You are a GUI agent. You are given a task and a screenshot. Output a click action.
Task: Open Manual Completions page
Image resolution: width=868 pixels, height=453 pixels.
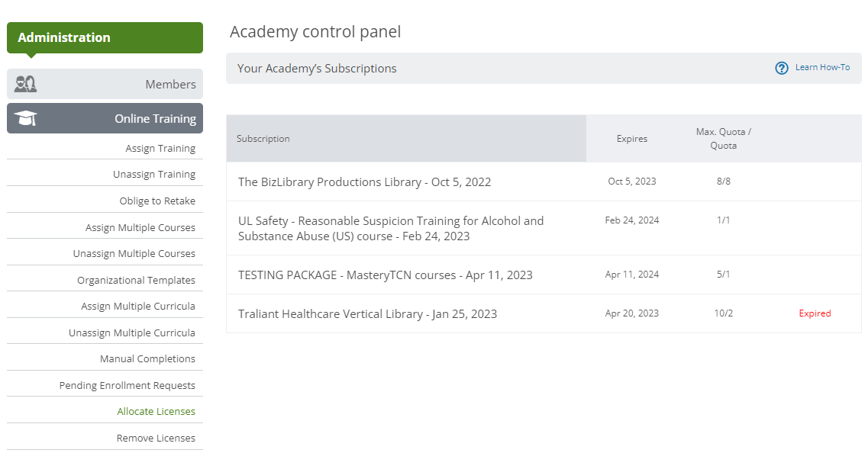click(x=147, y=358)
